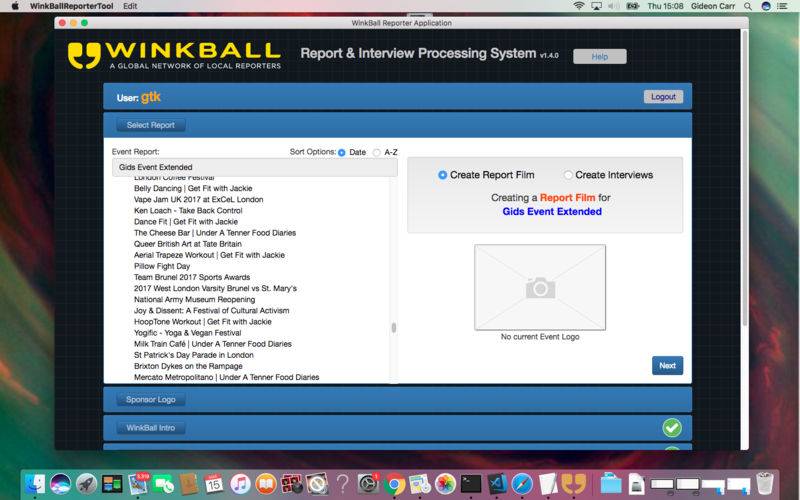Screen dimensions: 800x500
Task: Click the event list scrollbar thumb
Action: point(393,328)
